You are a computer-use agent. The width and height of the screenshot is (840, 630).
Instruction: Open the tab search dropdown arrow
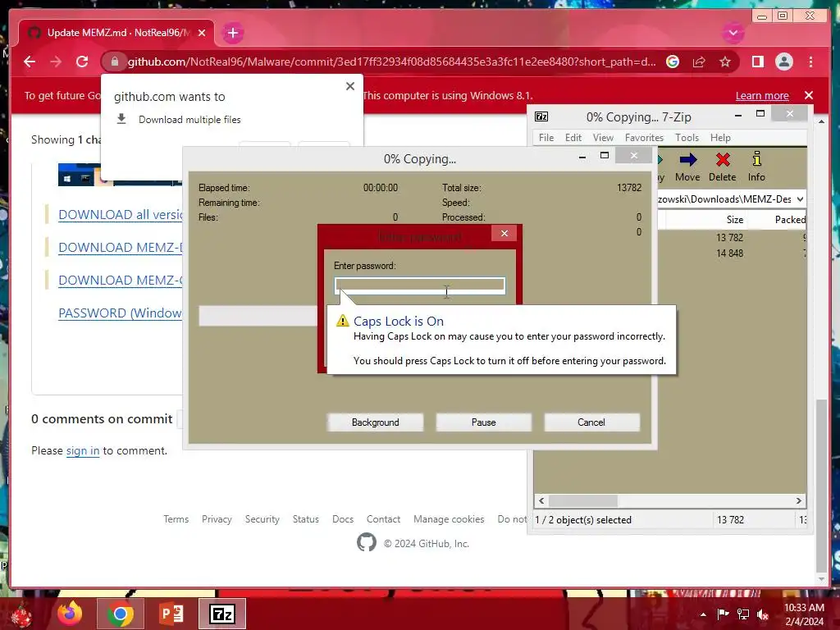tap(733, 33)
